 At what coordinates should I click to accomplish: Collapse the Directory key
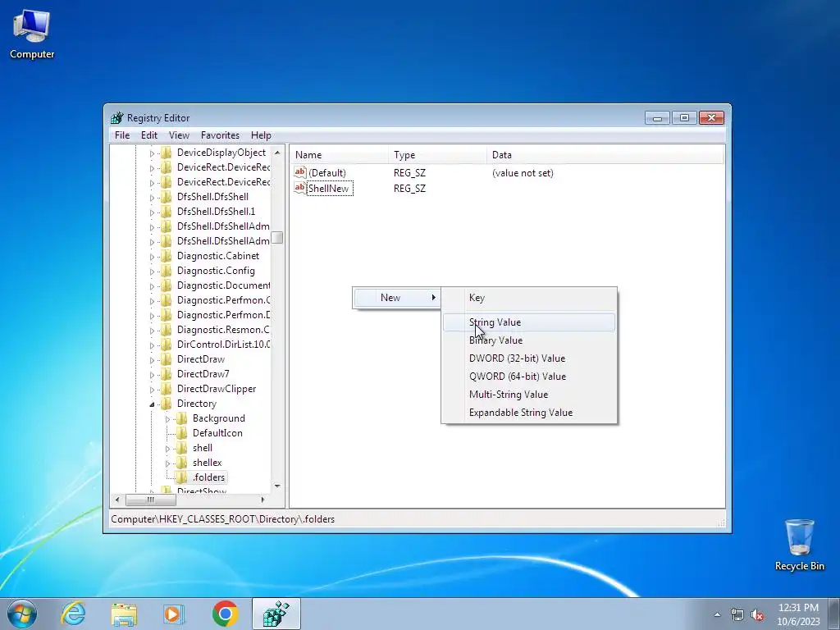152,404
